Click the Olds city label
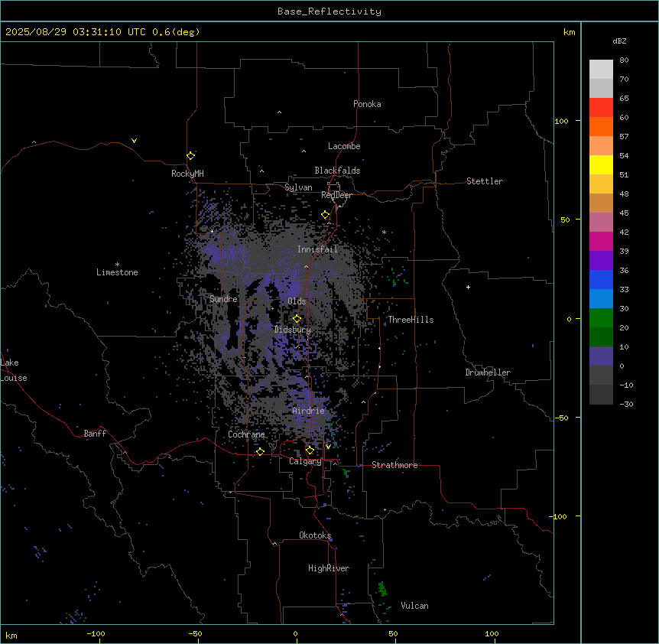The width and height of the screenshot is (659, 644). (297, 301)
